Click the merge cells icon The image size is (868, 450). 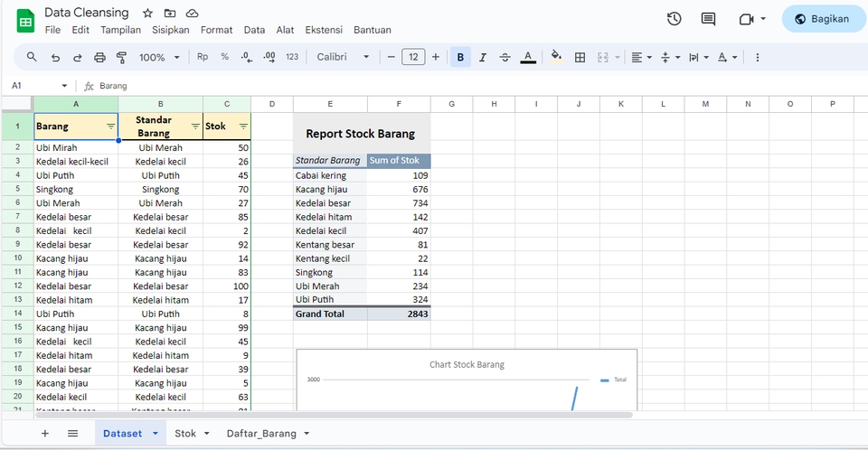(x=603, y=57)
